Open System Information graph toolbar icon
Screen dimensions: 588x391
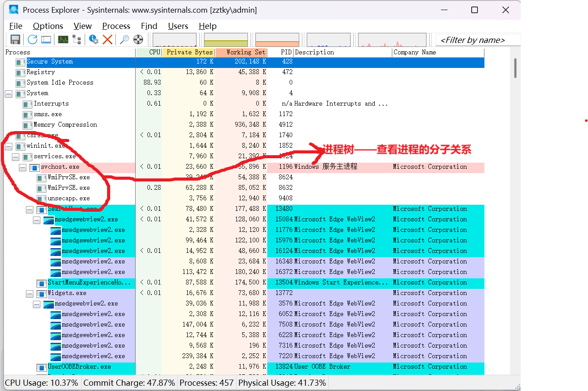[63, 39]
